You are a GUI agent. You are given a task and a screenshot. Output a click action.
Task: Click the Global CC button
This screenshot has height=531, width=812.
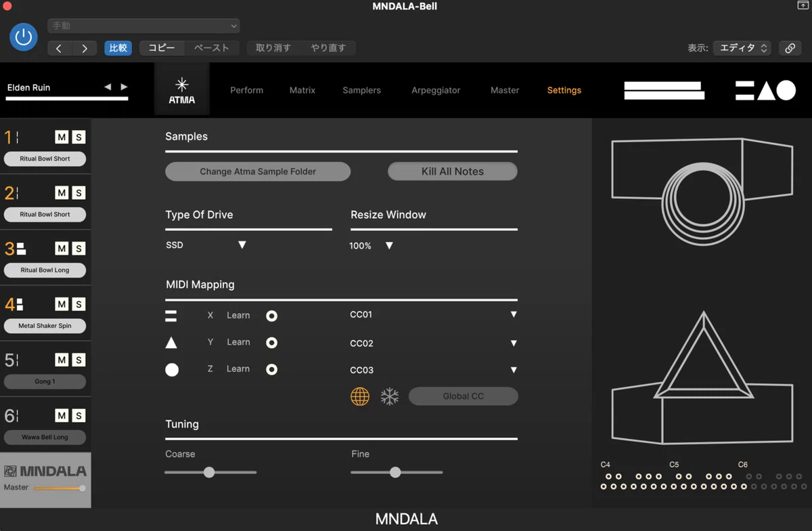point(464,396)
